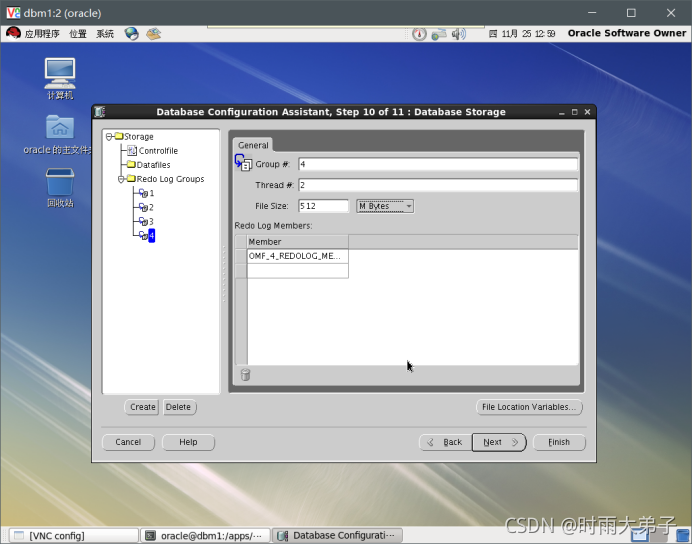Image resolution: width=692 pixels, height=544 pixels.
Task: Click the trash can icon below members table
Action: pos(245,375)
